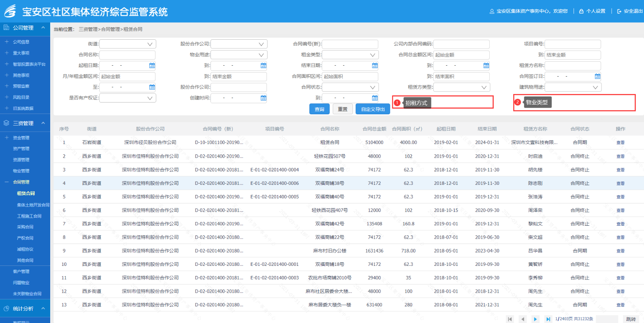Viewport: 644px width, 323px height.
Task: Open the 建筑物用途 dropdown
Action: click(x=573, y=87)
